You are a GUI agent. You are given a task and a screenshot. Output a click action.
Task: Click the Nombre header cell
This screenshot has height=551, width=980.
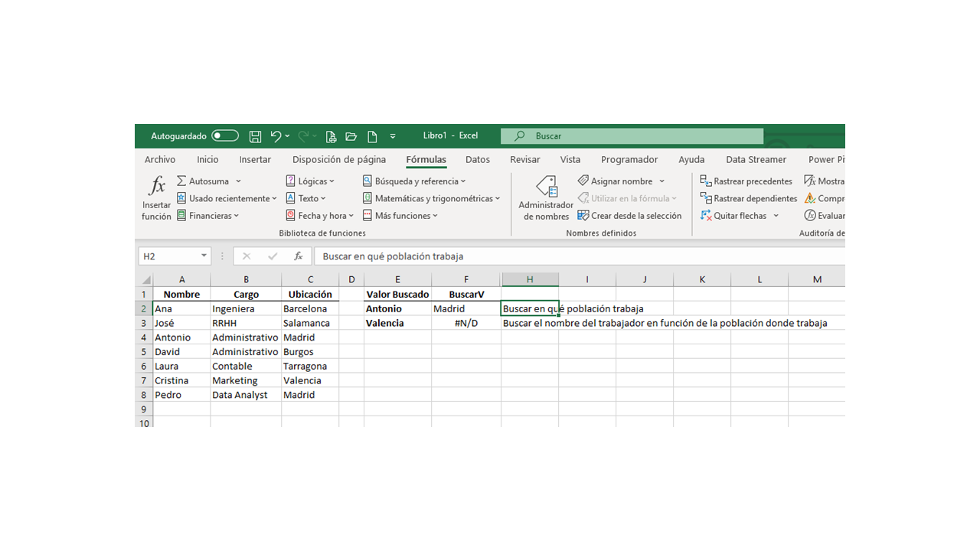[x=181, y=294]
